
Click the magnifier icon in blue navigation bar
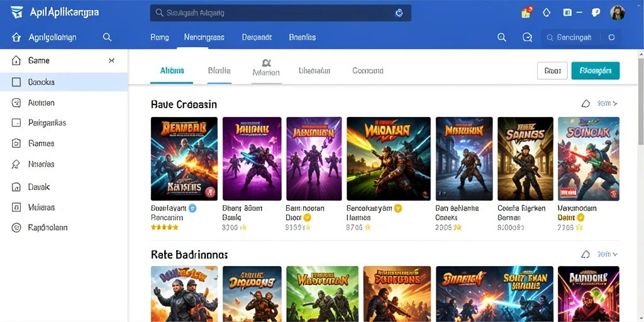point(502,37)
